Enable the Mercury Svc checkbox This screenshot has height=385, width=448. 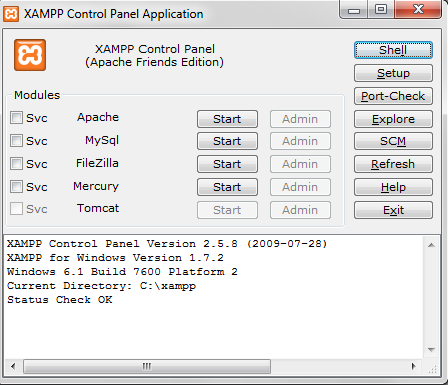16,187
